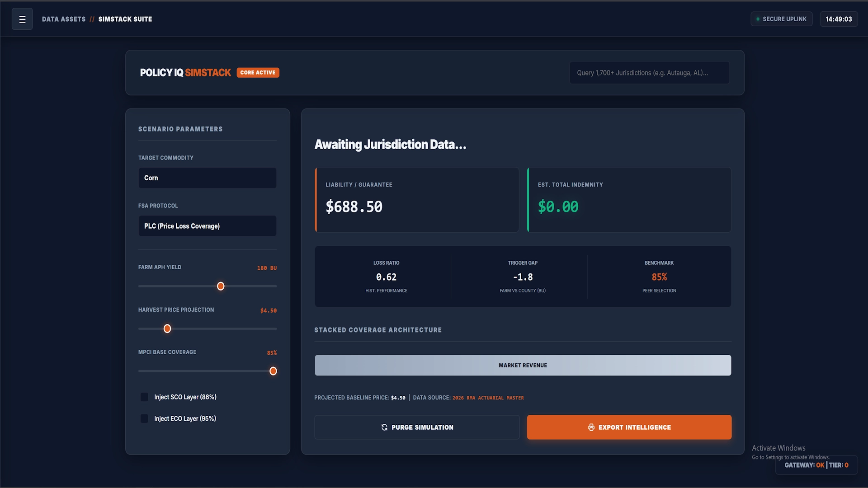868x488 pixels.
Task: Click the TIER: 0 status indicator
Action: [x=839, y=465]
